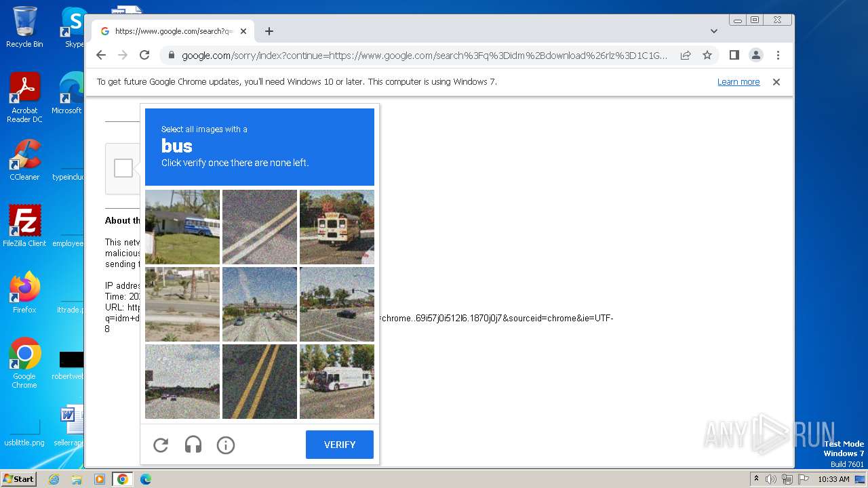Screen dimensions: 868x488
Task: Dismiss the Chrome update notification bar
Action: pyautogui.click(x=776, y=82)
